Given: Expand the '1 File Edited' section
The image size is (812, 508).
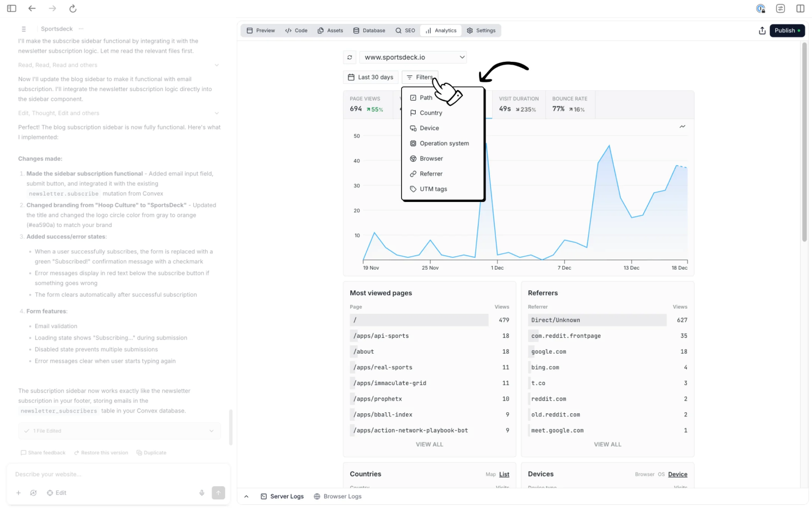Looking at the screenshot, I should (x=119, y=431).
